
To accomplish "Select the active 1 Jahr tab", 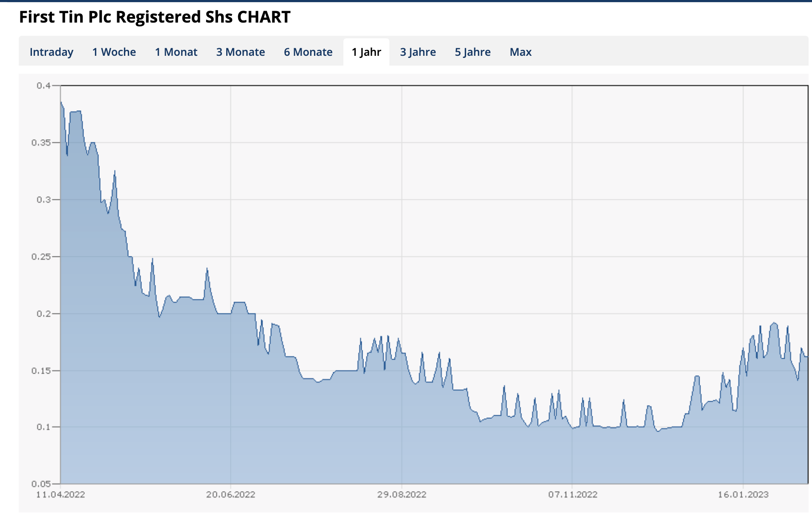I will pyautogui.click(x=366, y=52).
